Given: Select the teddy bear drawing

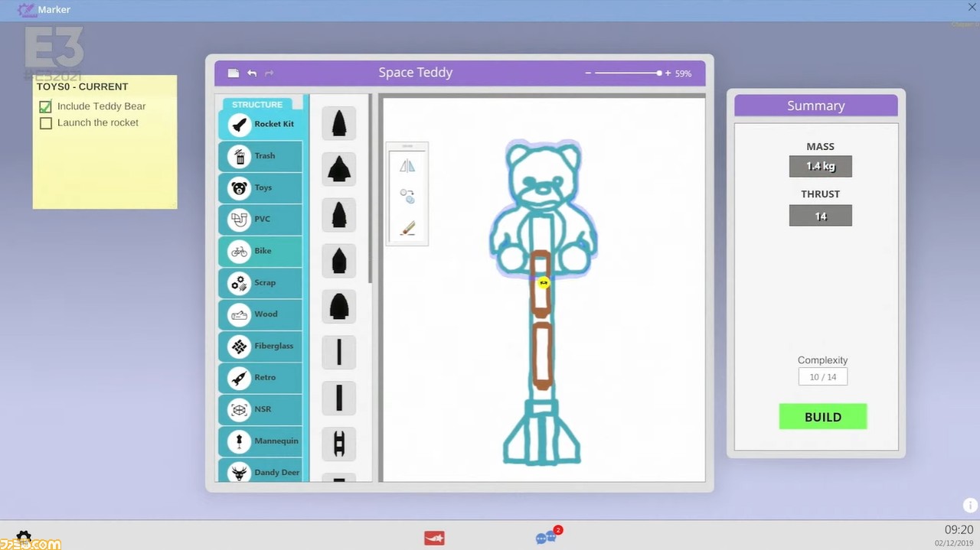Looking at the screenshot, I should click(544, 208).
